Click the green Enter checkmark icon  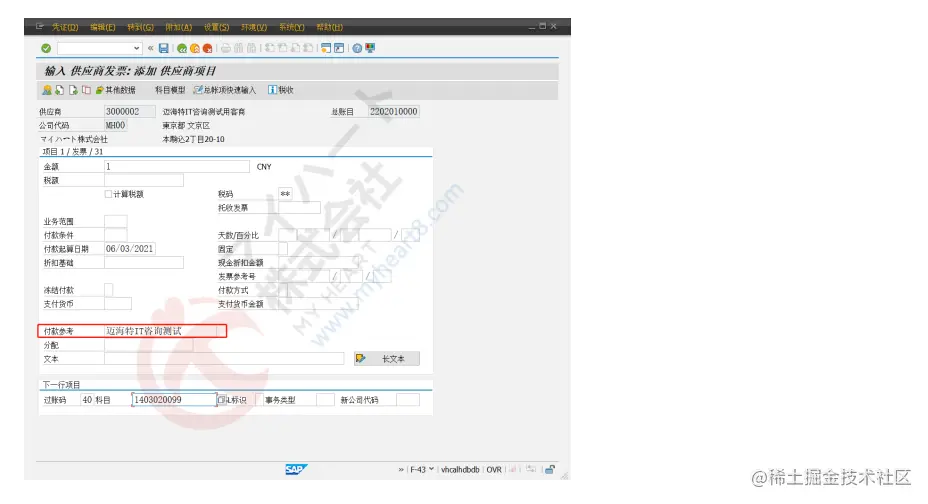coord(46,49)
